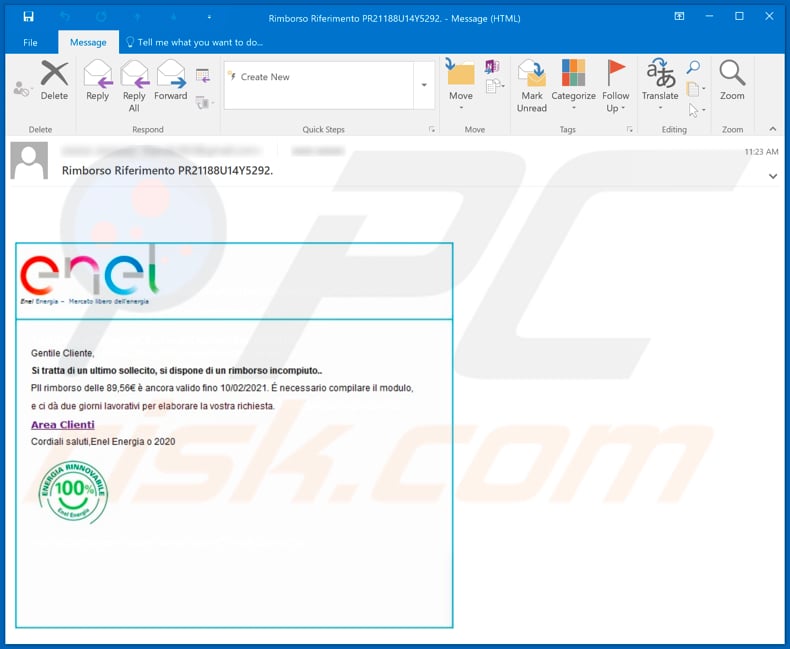Zoom the message view
The image size is (790, 649).
point(732,81)
